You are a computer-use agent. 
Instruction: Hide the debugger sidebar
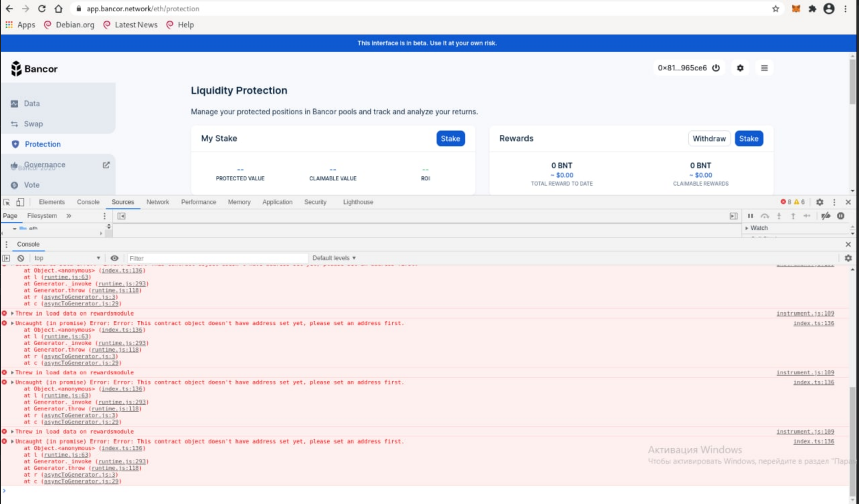click(x=733, y=216)
